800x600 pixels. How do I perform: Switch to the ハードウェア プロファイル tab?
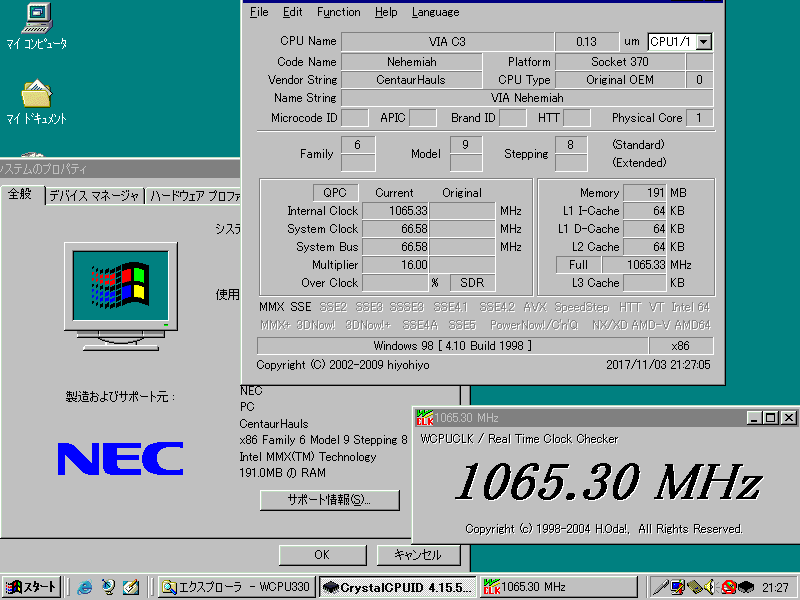coord(194,196)
